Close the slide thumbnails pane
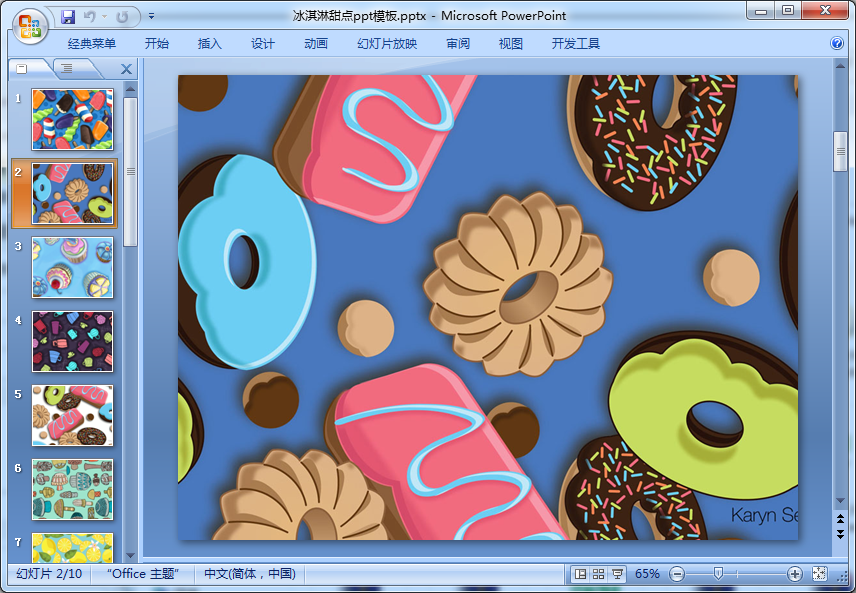The image size is (856, 593). [126, 69]
